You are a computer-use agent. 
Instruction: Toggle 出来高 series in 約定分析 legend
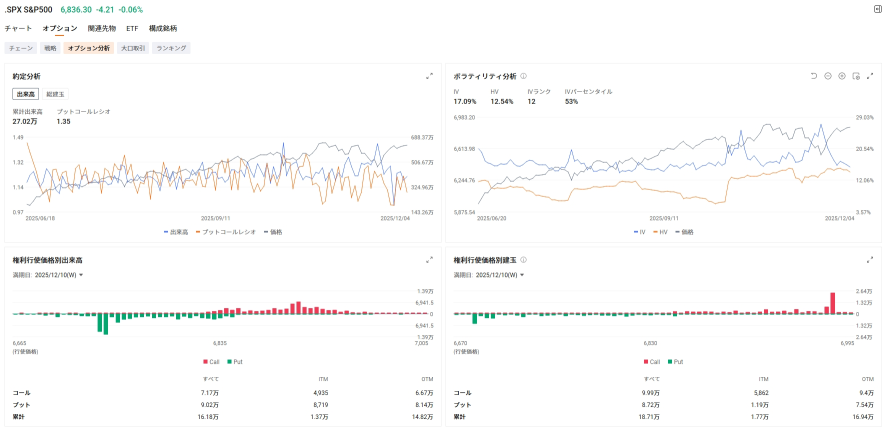[175, 232]
